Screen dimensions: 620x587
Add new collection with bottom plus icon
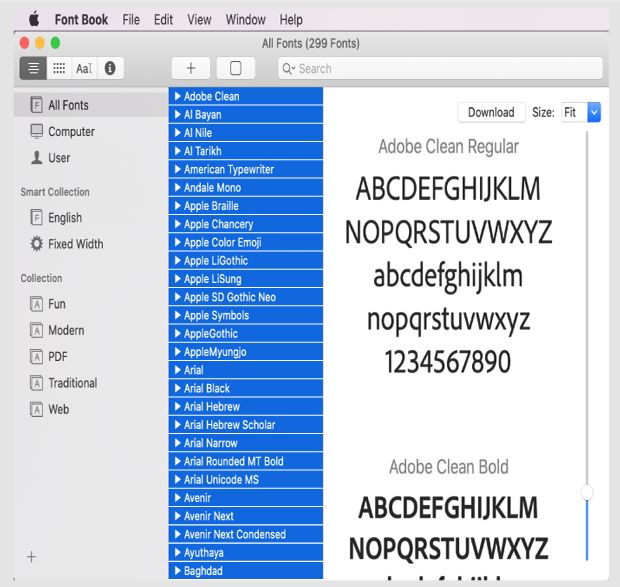pyautogui.click(x=31, y=557)
